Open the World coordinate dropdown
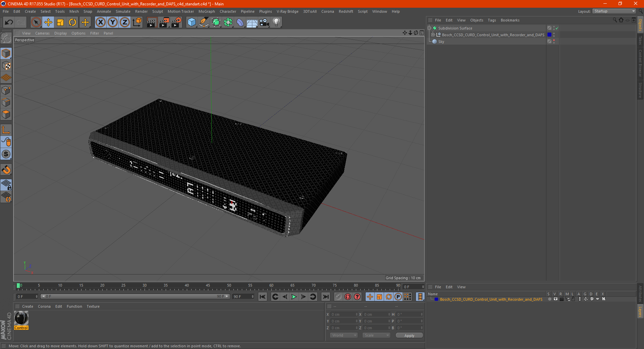Screen dimensions: 644x349 344,335
